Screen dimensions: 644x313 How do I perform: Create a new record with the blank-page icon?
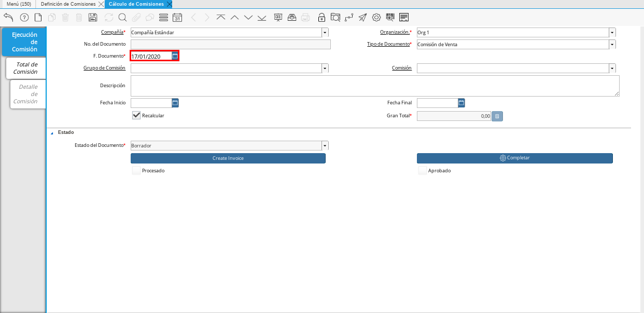(x=38, y=17)
